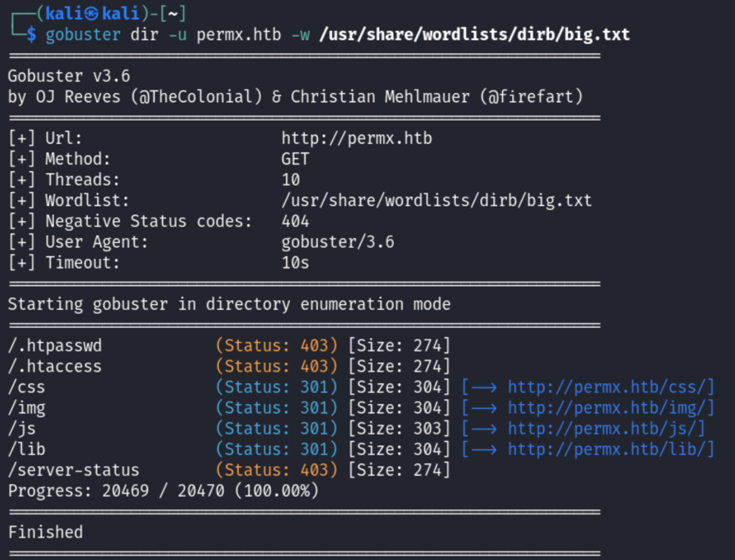
Task: Click Status 301 for /img
Action: pos(276,408)
